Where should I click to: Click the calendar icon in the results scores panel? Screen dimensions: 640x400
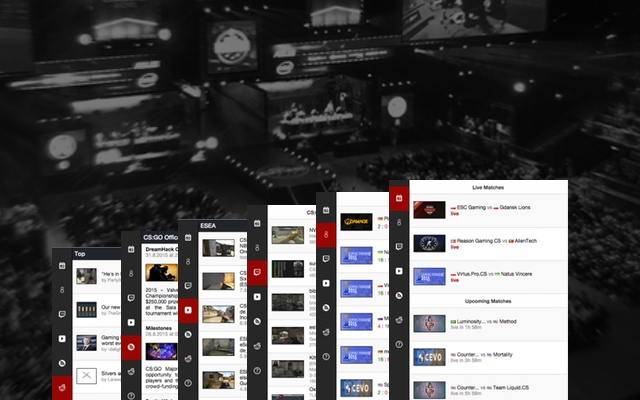326,210
